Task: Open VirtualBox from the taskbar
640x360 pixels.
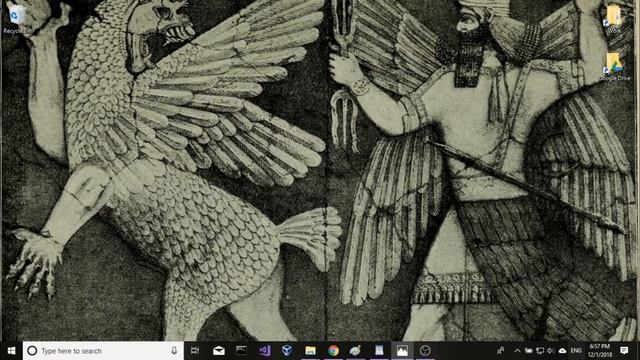Action: pyautogui.click(x=287, y=351)
